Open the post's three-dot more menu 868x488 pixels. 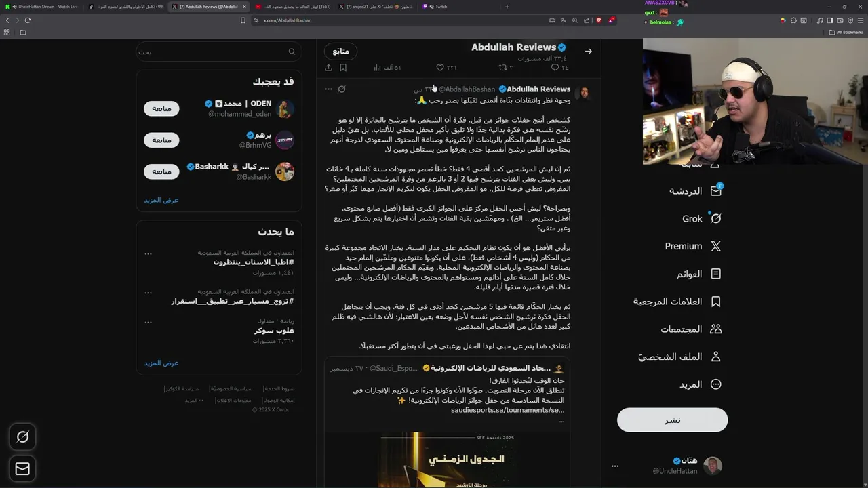[x=328, y=89]
